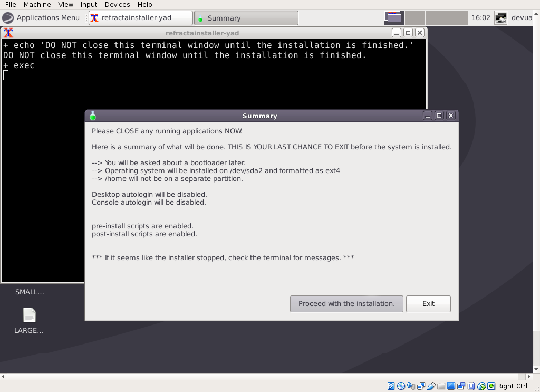This screenshot has height=392, width=540.
Task: Open the VirtualBox Help menu
Action: (x=144, y=4)
